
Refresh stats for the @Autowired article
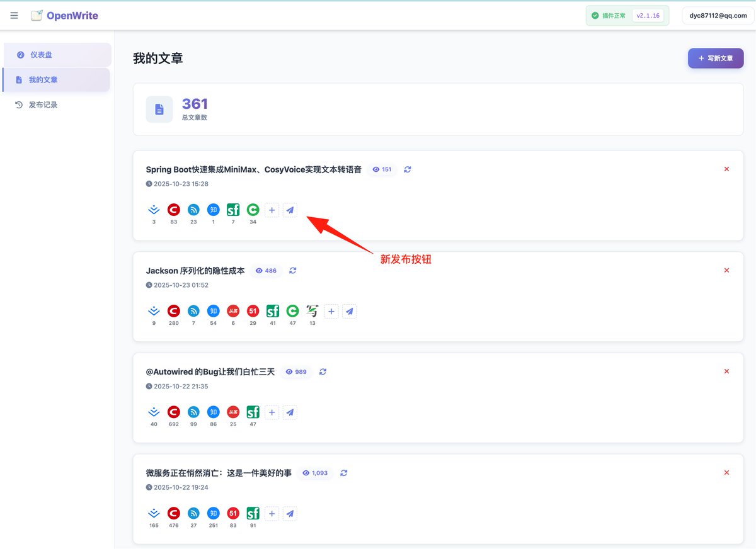tap(323, 372)
